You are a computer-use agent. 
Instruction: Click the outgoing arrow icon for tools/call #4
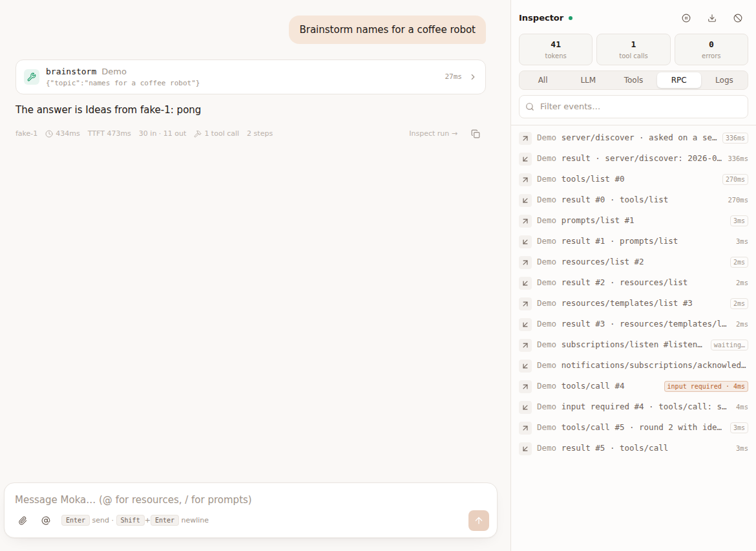[525, 387]
